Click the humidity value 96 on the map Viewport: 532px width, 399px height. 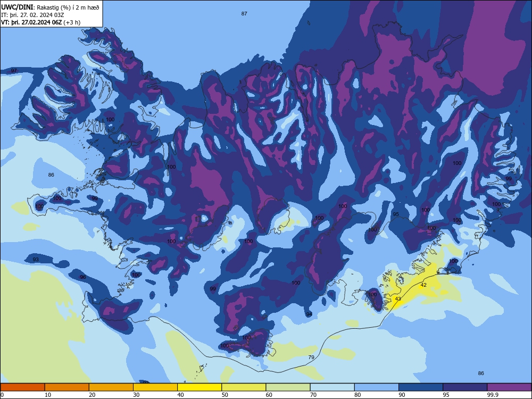83,277
